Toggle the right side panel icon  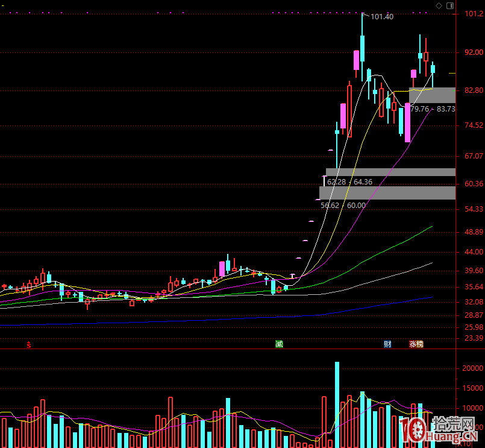pyautogui.click(x=450, y=5)
